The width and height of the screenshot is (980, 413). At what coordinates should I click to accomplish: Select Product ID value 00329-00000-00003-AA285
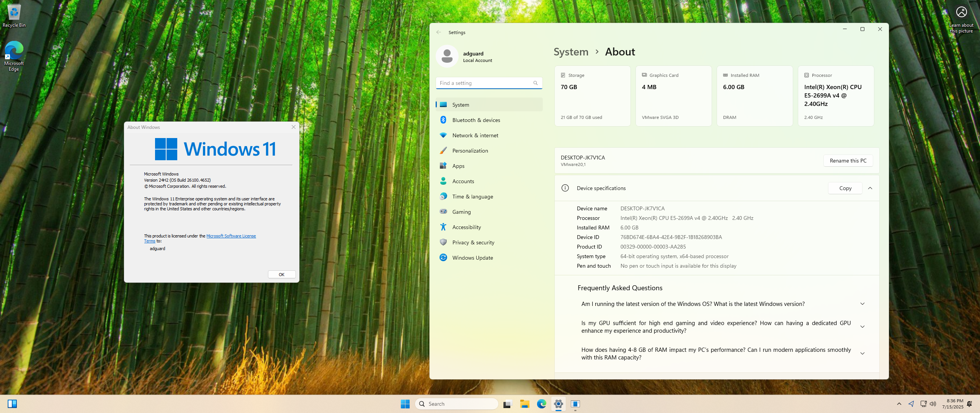[653, 247]
